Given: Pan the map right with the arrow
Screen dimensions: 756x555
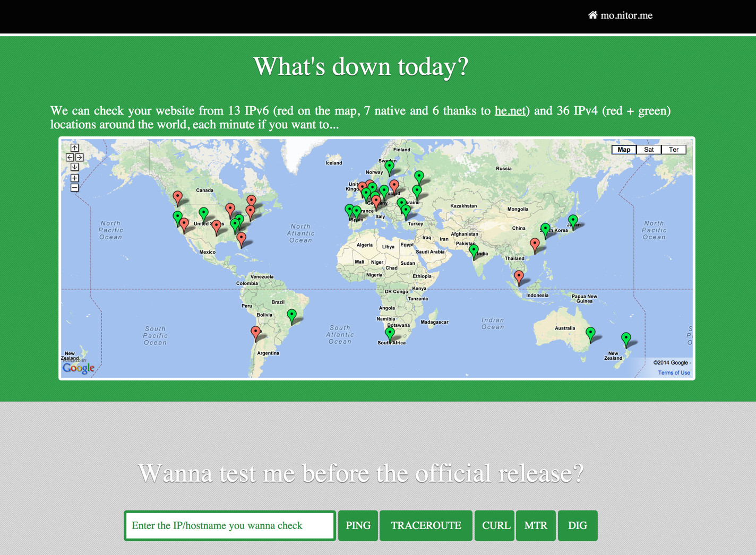Looking at the screenshot, I should pos(80,158).
